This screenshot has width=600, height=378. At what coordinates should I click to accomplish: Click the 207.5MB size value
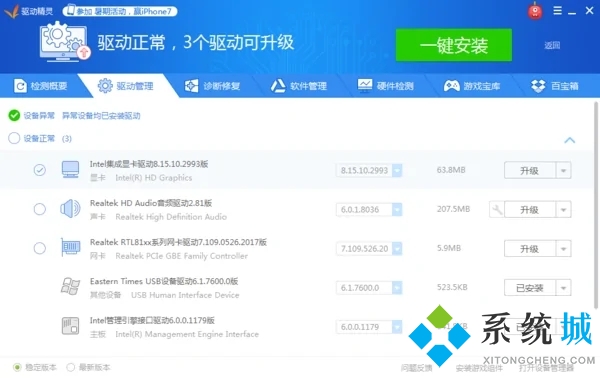click(x=453, y=209)
